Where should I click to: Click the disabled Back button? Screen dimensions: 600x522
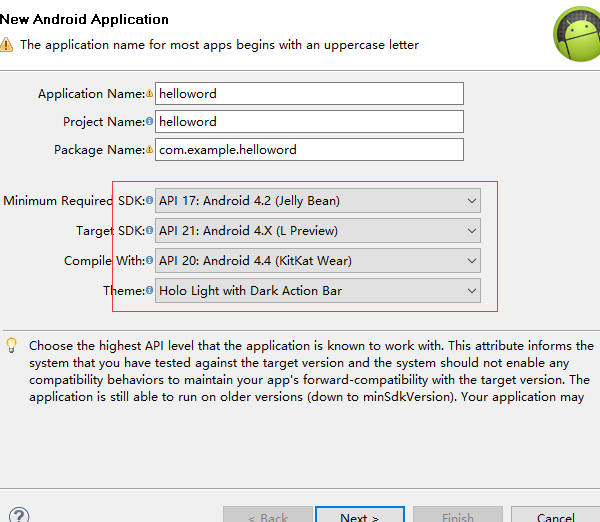point(268,514)
